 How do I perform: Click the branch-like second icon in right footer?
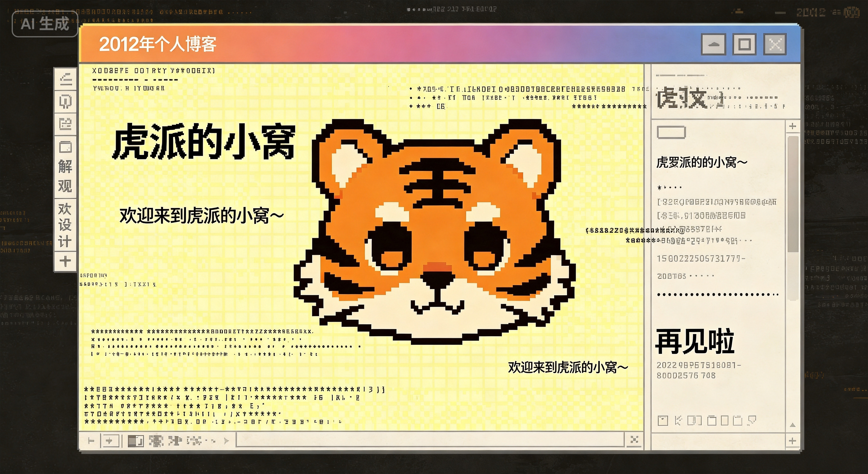(x=678, y=420)
